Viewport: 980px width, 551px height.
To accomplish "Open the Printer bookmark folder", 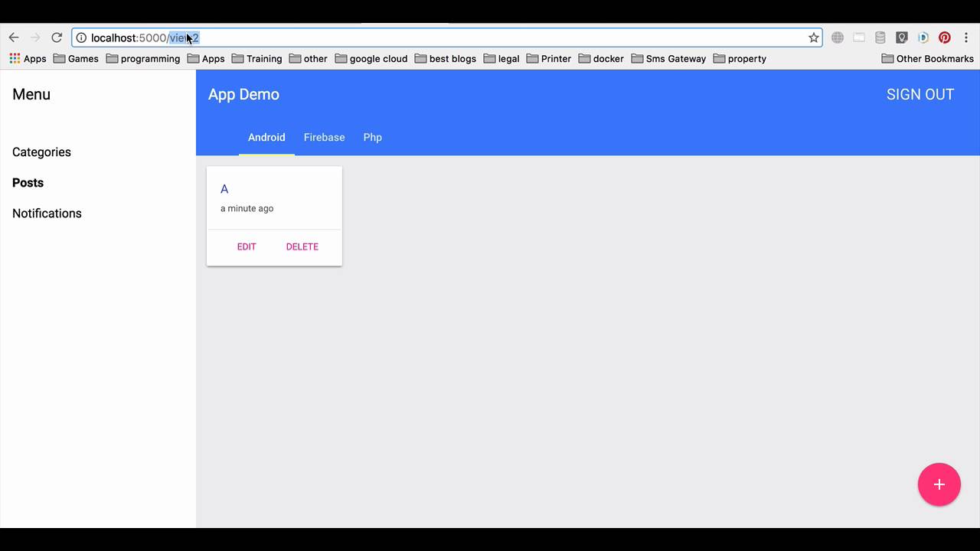I will (x=549, y=58).
